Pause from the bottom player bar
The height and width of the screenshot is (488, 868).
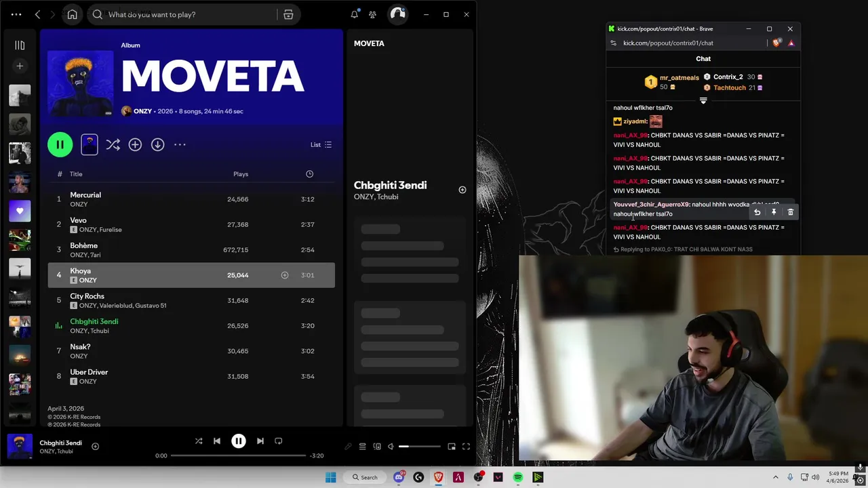(239, 441)
